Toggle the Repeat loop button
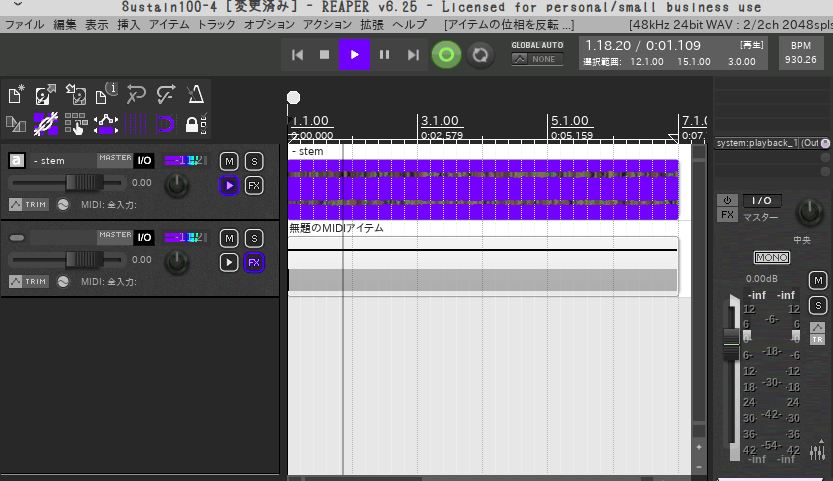833x481 pixels. [480, 55]
